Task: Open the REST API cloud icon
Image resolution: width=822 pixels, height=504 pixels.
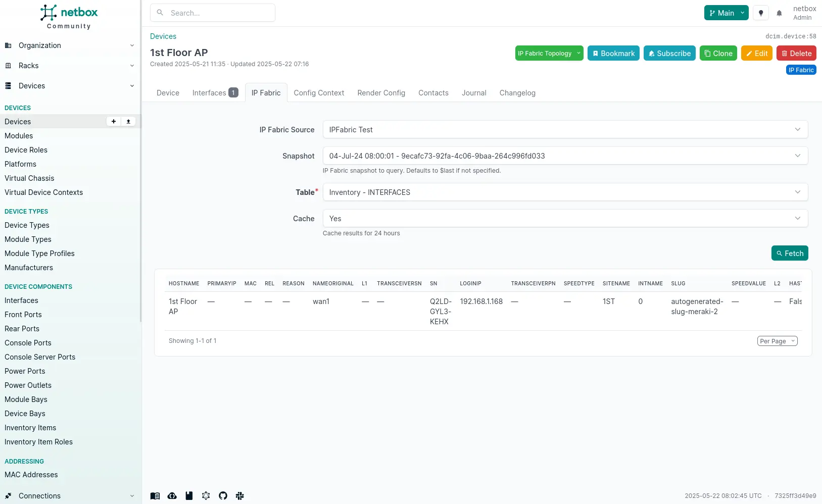Action: (172, 496)
